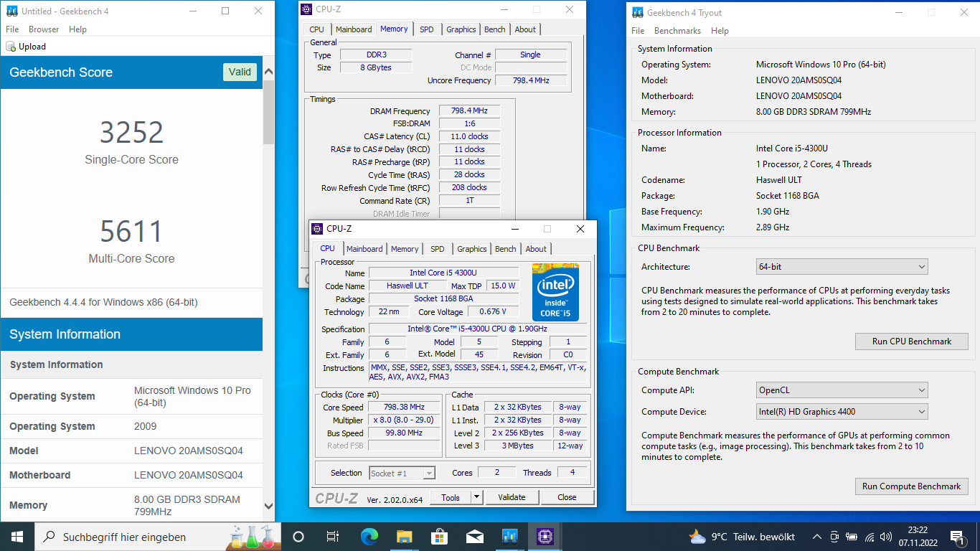Click the Upload icon in Geekbench 4
The width and height of the screenshot is (980, 551).
coord(11,47)
